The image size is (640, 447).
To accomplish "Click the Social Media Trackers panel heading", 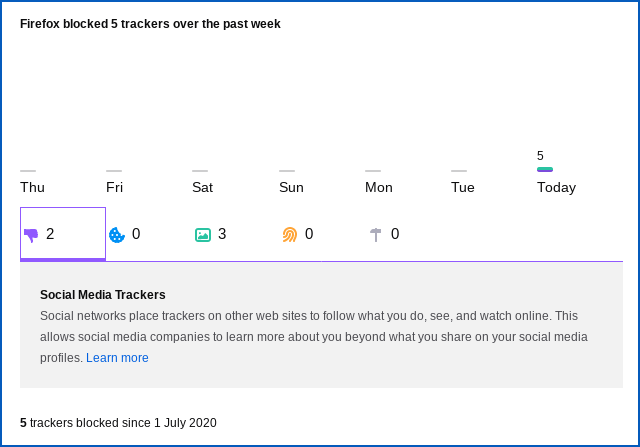I will [103, 294].
